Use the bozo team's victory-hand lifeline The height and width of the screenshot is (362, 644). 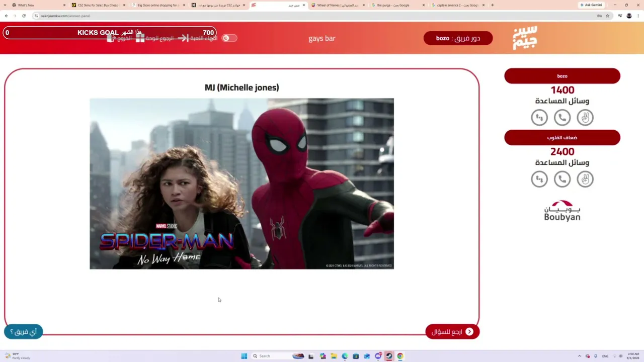click(x=585, y=118)
